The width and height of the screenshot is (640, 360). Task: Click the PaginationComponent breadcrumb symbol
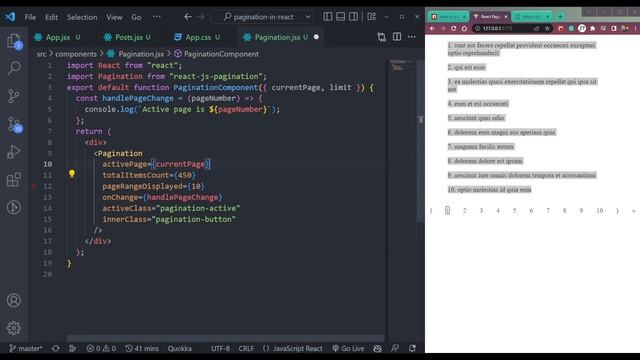[x=221, y=54]
